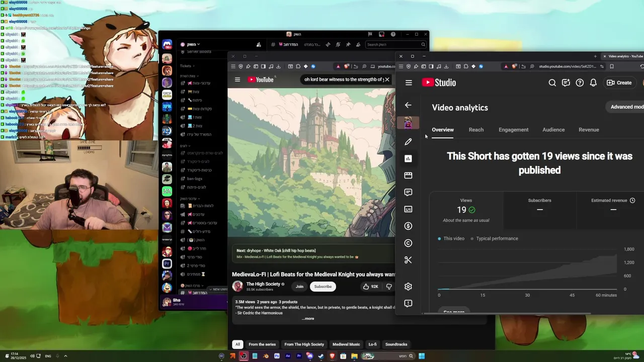Viewport: 644px width, 362px height.
Task: Click Send feedback icon in Studio sidebar
Action: pos(408,304)
